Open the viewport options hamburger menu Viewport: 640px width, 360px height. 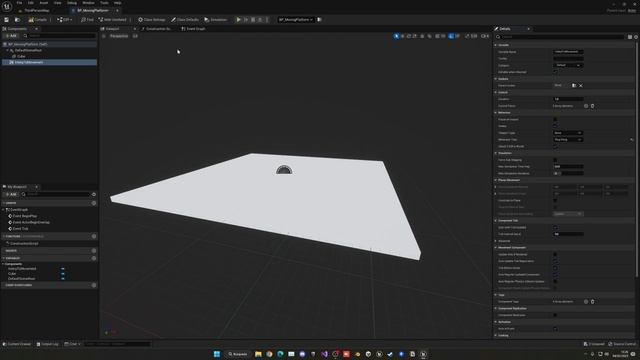[104, 36]
